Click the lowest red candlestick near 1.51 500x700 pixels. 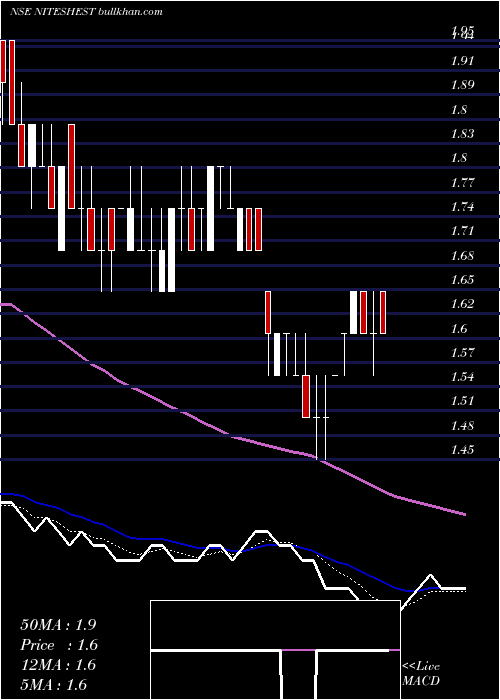pyautogui.click(x=306, y=396)
